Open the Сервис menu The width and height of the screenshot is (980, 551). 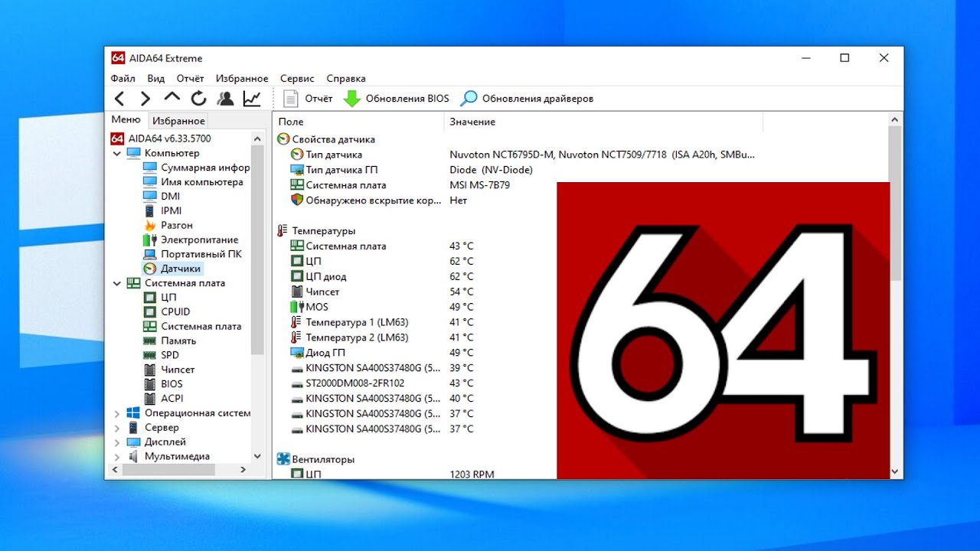point(297,78)
